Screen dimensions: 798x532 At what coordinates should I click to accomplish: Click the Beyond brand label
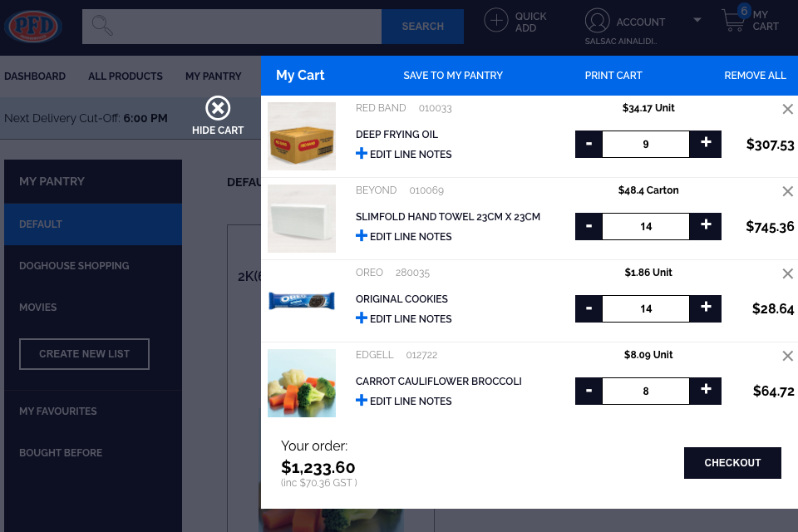[x=376, y=190]
